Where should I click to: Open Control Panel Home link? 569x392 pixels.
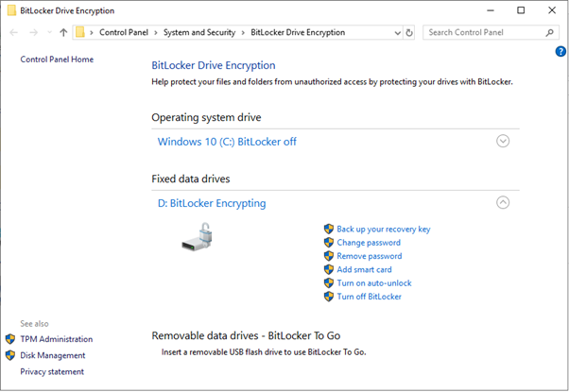point(57,60)
